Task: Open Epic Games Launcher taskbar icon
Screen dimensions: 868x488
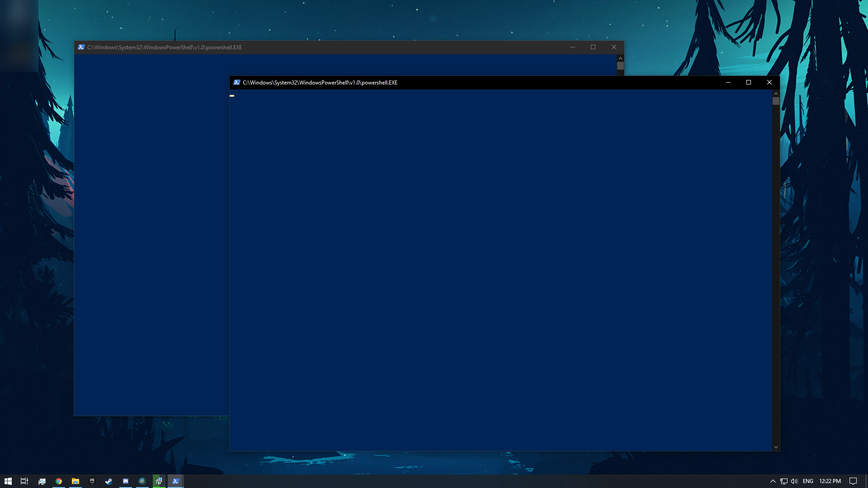Action: coord(92,481)
